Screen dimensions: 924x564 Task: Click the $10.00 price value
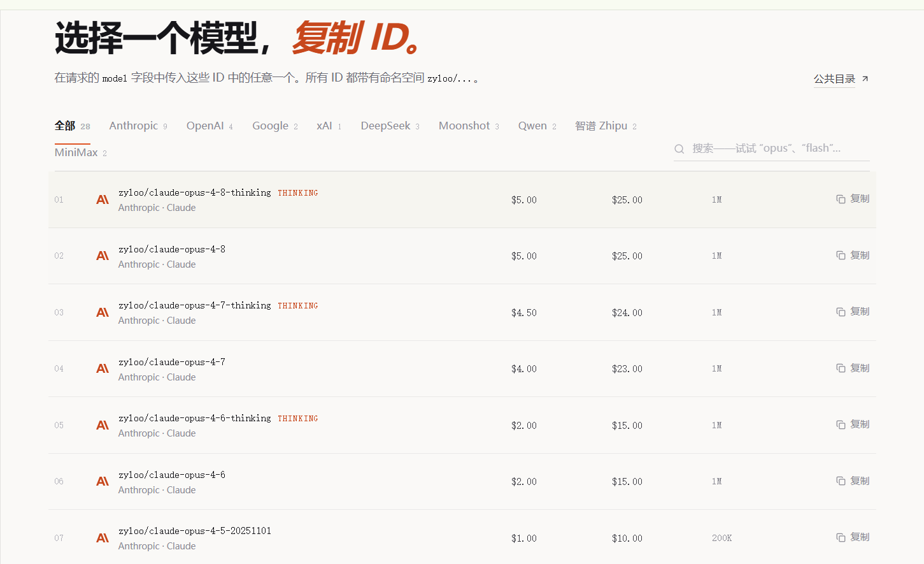tap(627, 539)
